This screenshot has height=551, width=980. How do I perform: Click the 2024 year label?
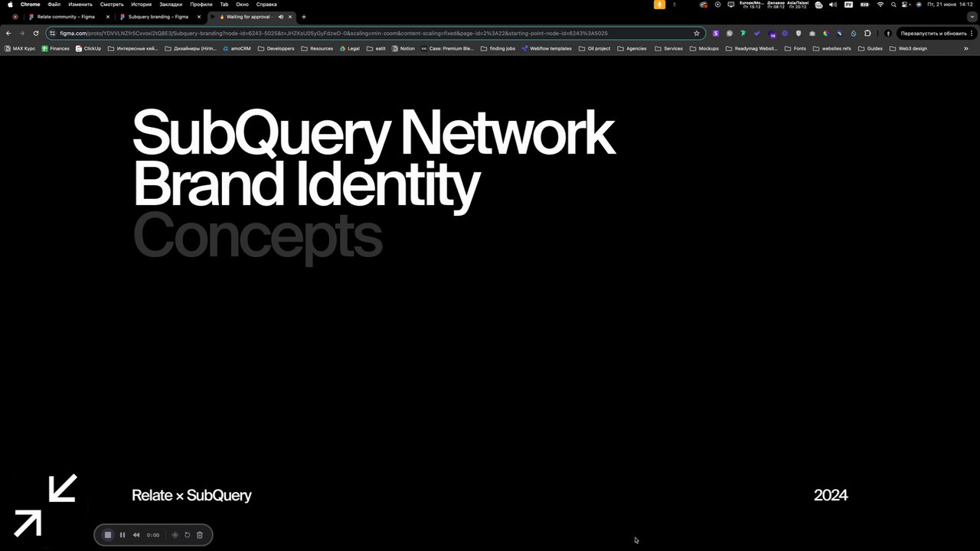pos(831,495)
